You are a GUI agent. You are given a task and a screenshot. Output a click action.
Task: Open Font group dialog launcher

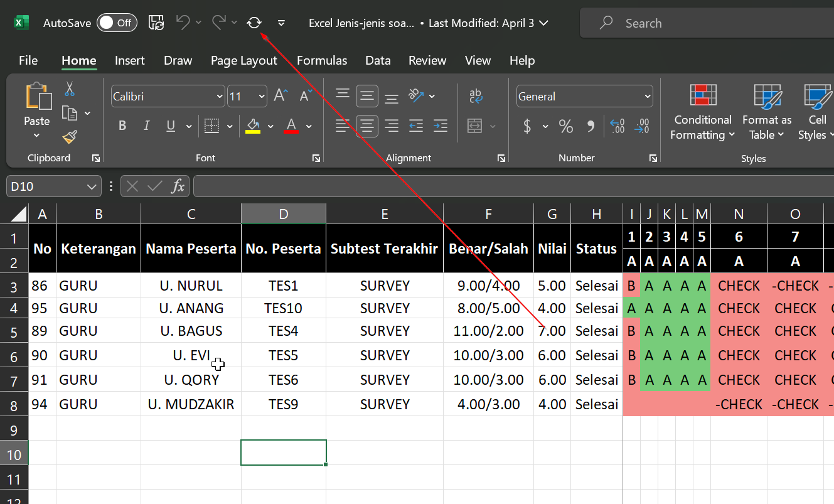click(316, 158)
